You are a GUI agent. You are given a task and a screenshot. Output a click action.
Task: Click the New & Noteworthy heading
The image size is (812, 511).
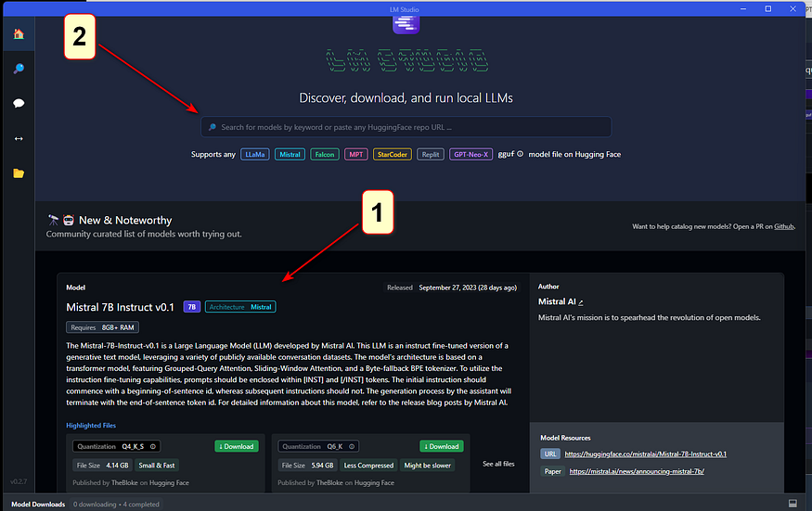(125, 220)
